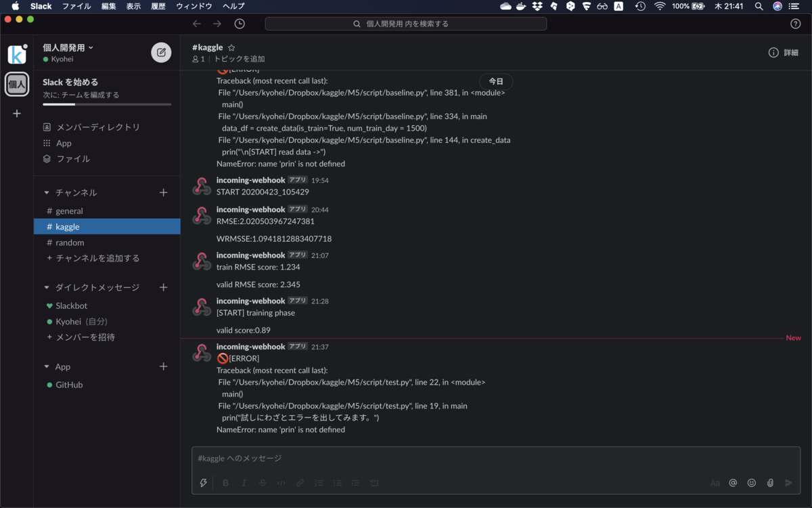
Task: Click the 今日 date button
Action: [x=496, y=81]
